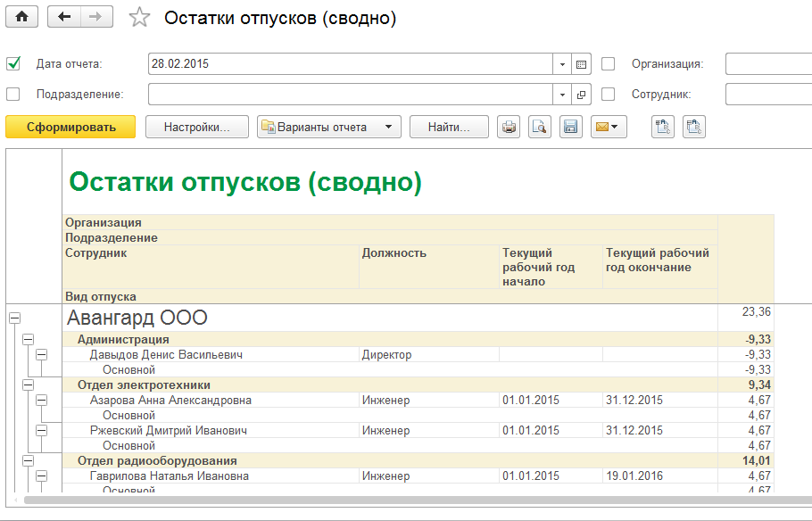812x521 pixels.
Task: Open calendar picker for report date
Action: 582,64
